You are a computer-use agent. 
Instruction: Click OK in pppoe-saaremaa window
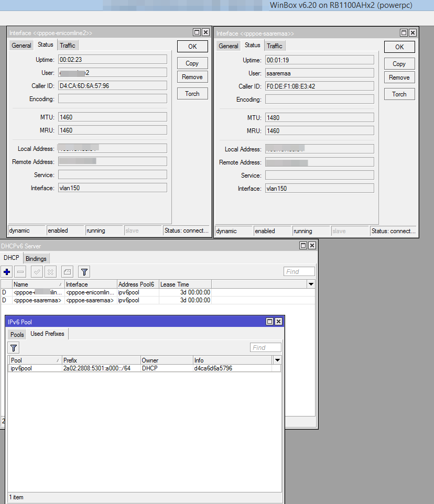pyautogui.click(x=399, y=47)
